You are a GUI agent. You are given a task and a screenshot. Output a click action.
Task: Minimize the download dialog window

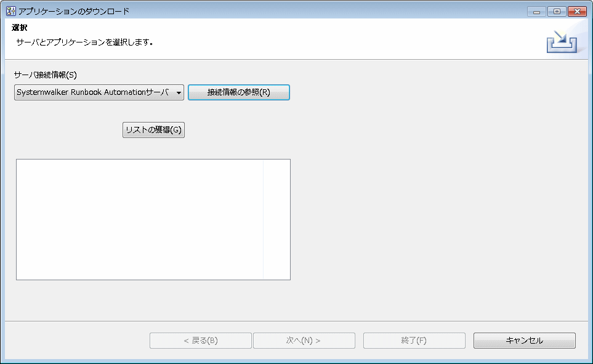click(x=536, y=11)
